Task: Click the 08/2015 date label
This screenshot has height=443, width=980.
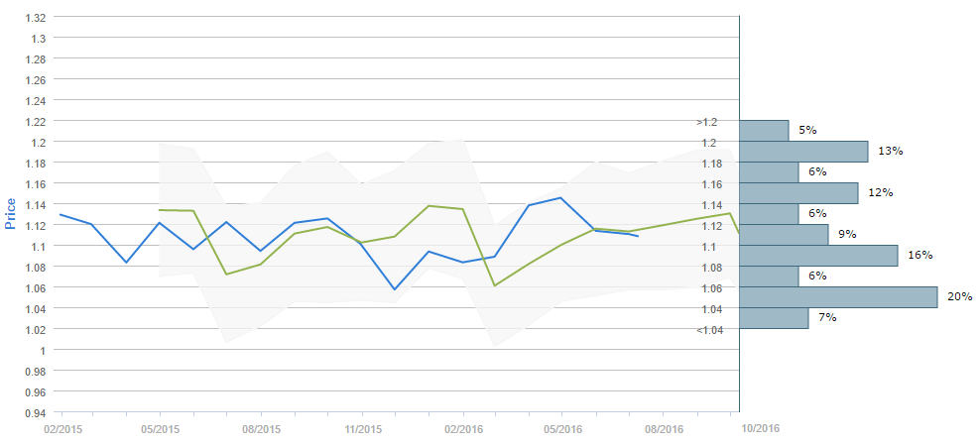Action: [261, 429]
